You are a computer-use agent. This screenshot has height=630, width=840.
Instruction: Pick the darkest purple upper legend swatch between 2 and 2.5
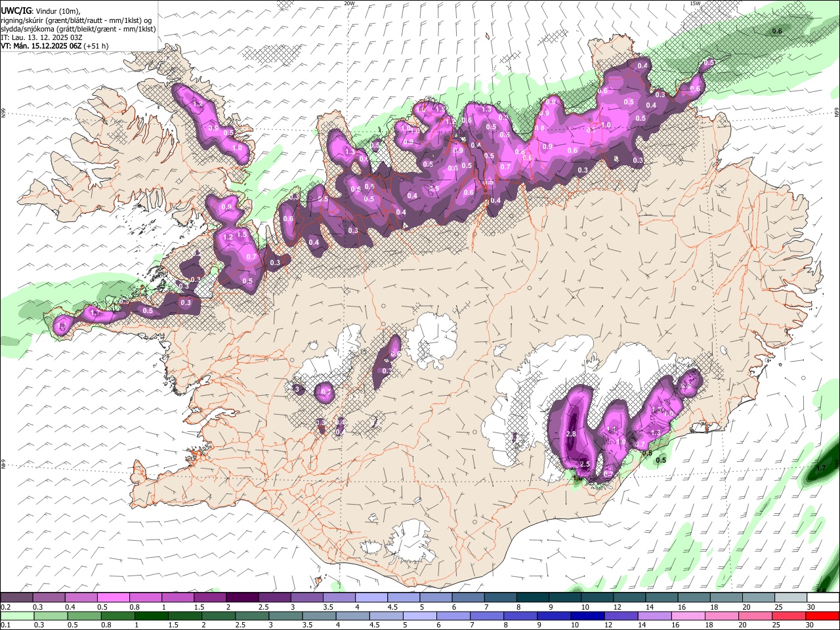241,597
